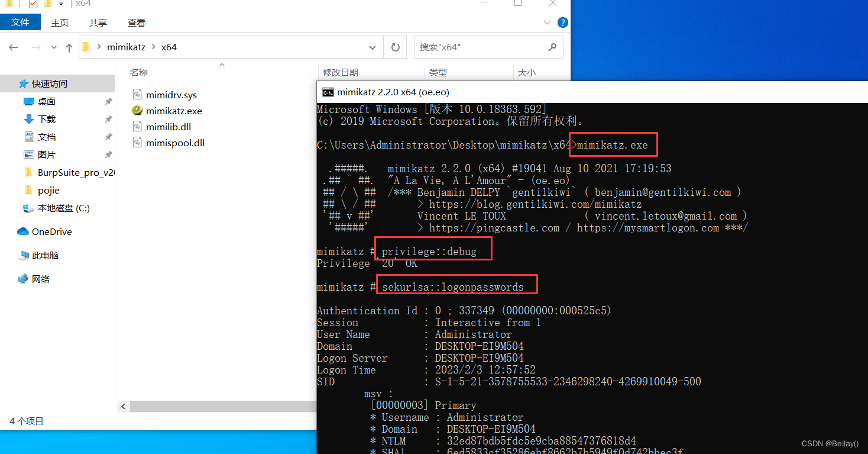The image size is (868, 454).
Task: Select the mimilib.dll file
Action: 169,127
